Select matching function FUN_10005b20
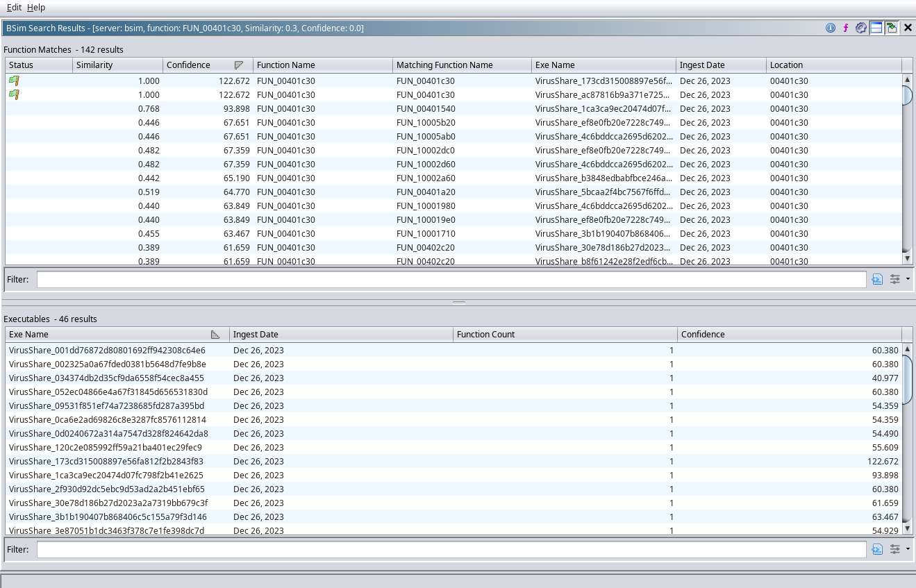 [426, 122]
